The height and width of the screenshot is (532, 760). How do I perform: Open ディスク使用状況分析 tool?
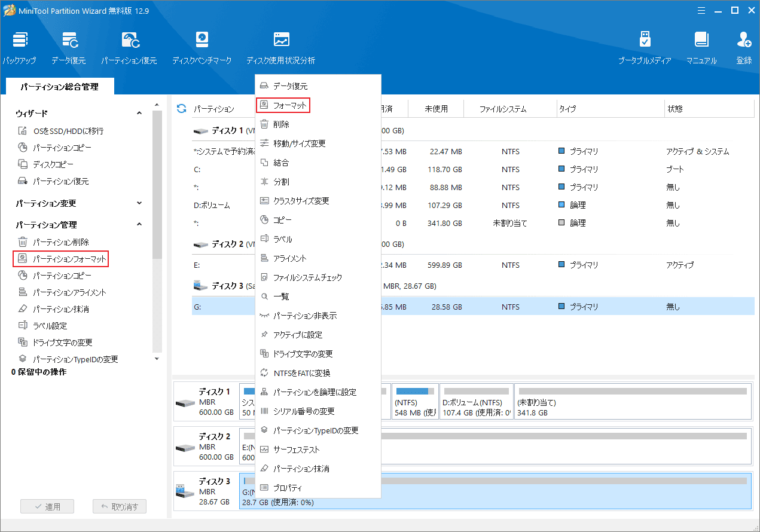point(281,48)
